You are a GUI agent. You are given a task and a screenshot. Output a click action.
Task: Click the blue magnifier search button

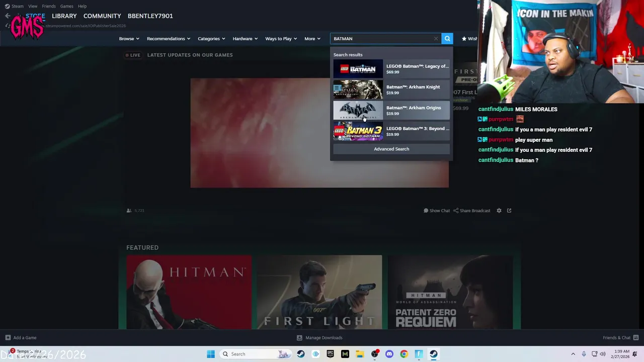(447, 39)
